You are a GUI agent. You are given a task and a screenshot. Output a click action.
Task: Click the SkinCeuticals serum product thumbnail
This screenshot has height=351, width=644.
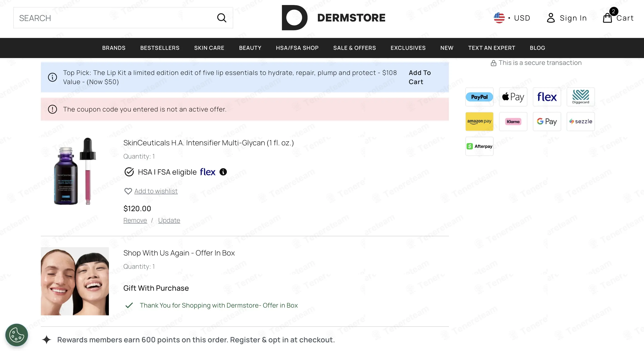(75, 171)
